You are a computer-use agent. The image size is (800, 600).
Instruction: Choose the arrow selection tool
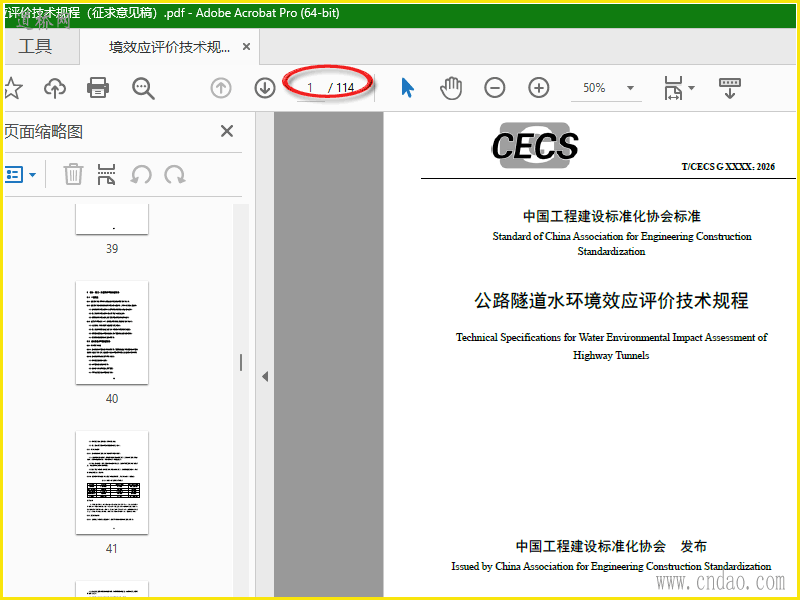point(408,88)
